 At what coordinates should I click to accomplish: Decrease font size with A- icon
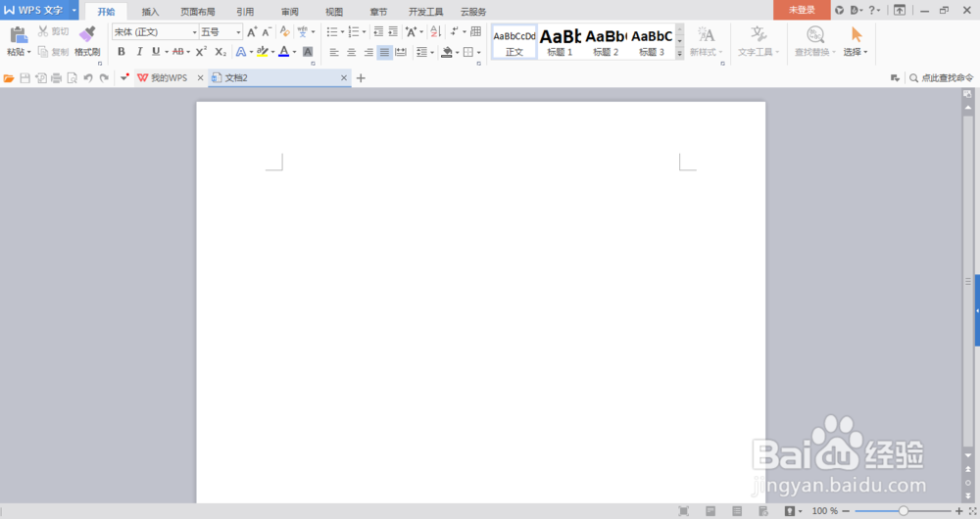pyautogui.click(x=267, y=32)
